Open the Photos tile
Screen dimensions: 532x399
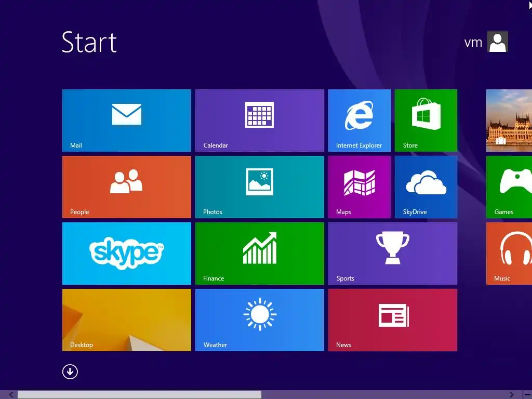(260, 187)
